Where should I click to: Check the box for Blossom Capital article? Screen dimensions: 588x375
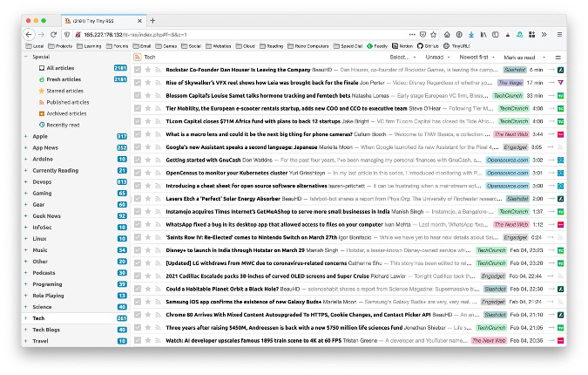click(x=138, y=96)
